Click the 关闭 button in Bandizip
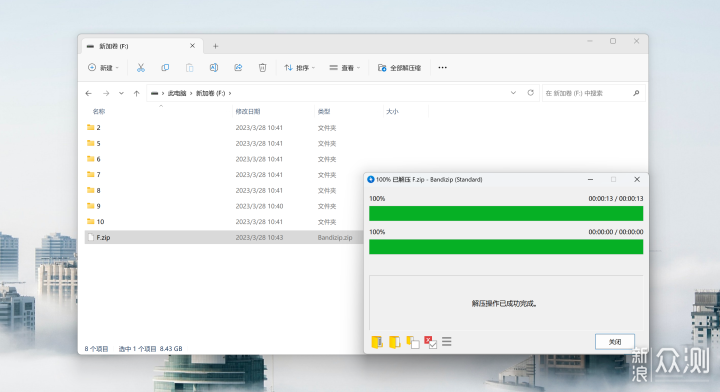Viewport: 720px width, 392px height. [x=615, y=342]
